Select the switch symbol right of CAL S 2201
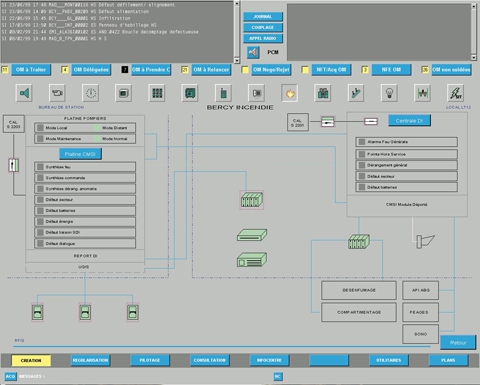The width and height of the screenshot is (480, 385). coord(327,122)
